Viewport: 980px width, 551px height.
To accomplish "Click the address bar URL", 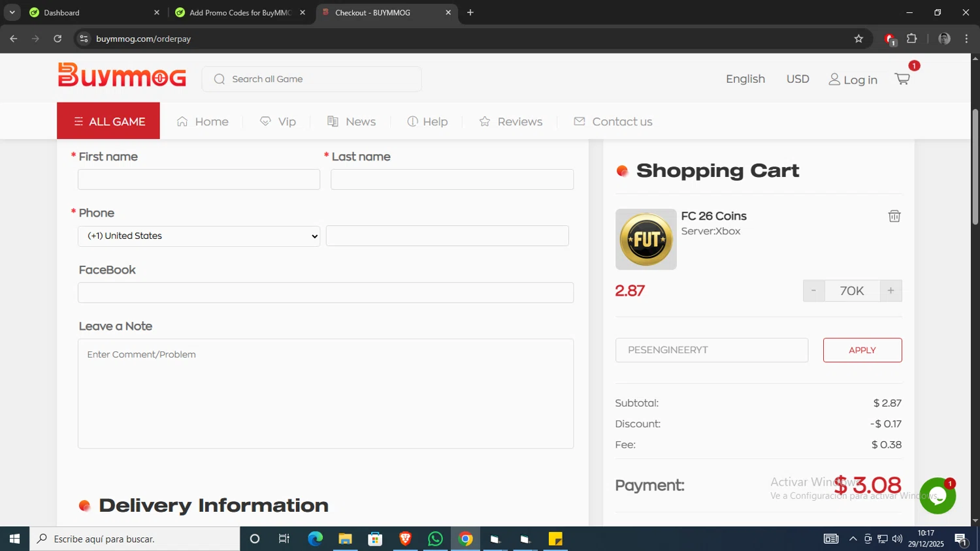I will (143, 39).
